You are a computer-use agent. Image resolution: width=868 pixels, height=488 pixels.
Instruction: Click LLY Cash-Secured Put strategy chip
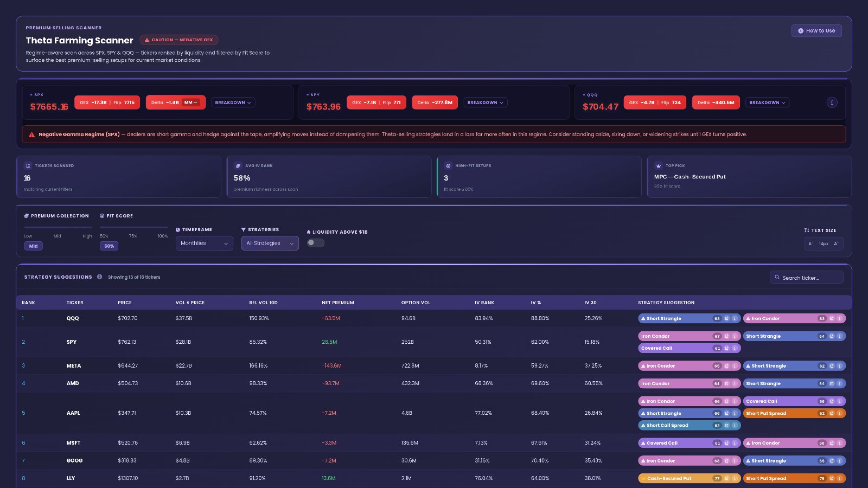tap(689, 479)
